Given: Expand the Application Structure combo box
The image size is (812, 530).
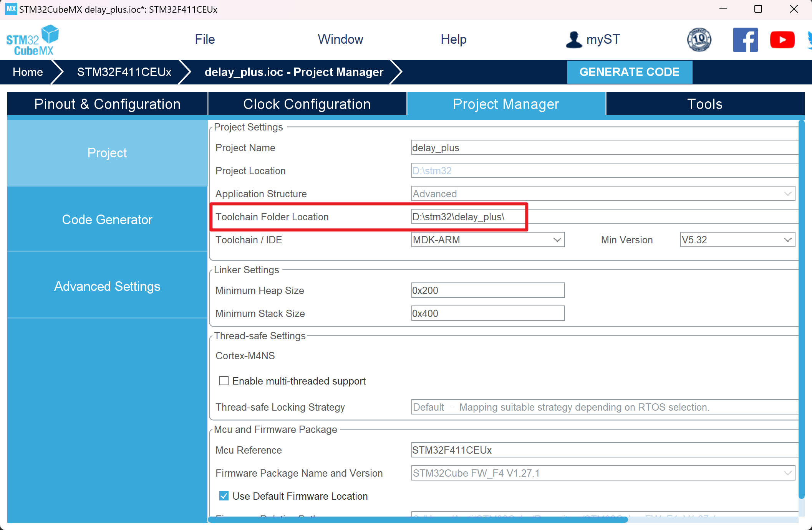Looking at the screenshot, I should (787, 194).
